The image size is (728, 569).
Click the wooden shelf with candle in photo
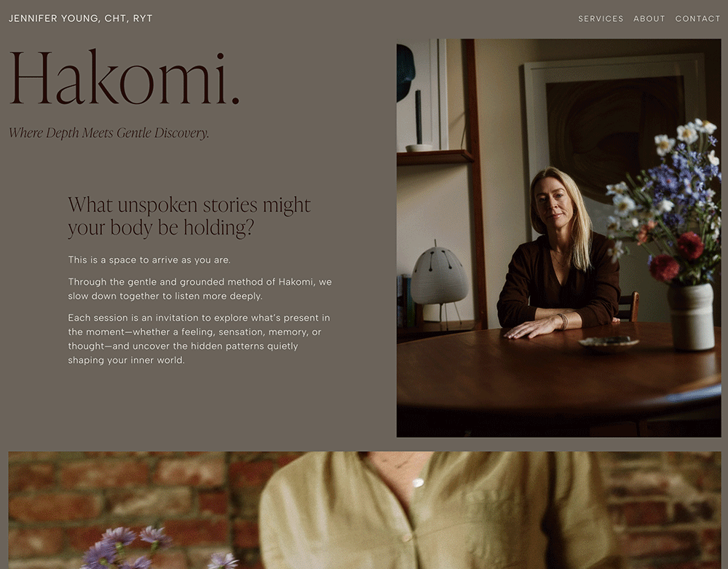(434, 156)
